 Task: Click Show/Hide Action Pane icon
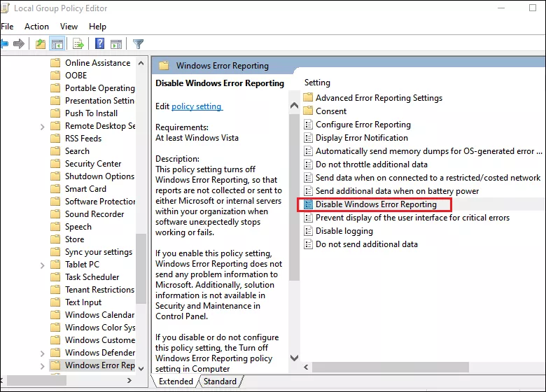[116, 44]
